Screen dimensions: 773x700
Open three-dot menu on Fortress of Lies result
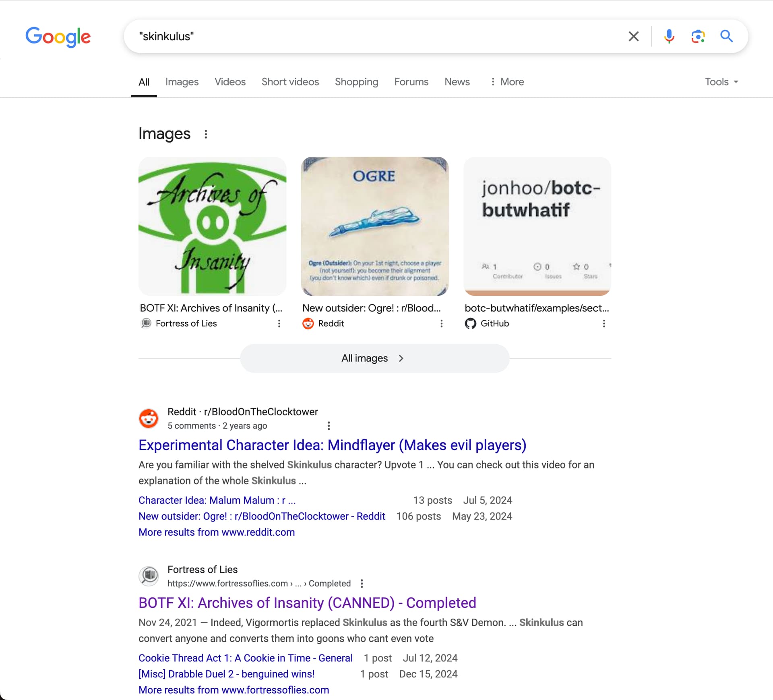click(x=362, y=584)
